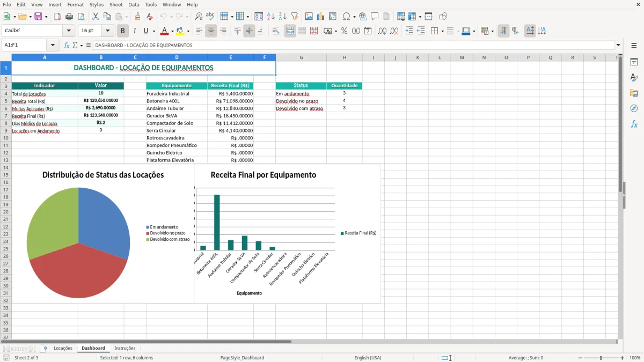Open the Sidebar Navigator deck
The width and height of the screenshot is (644, 362).
pyautogui.click(x=634, y=108)
